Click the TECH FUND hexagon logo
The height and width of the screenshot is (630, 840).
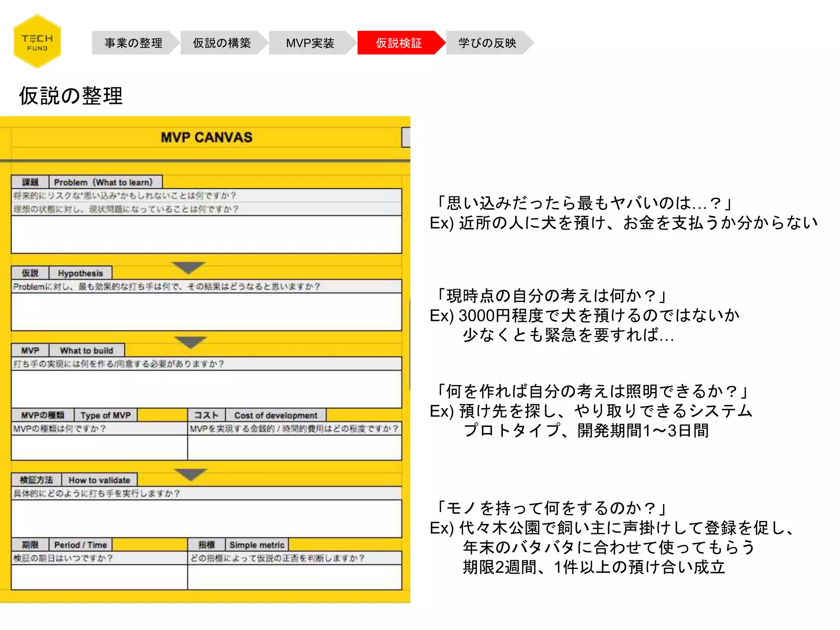tap(37, 41)
